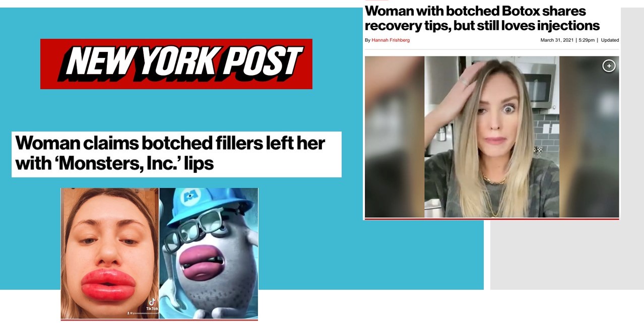The width and height of the screenshot is (644, 323).
Task: Select the blonde woman kitchen photo
Action: pyautogui.click(x=492, y=137)
